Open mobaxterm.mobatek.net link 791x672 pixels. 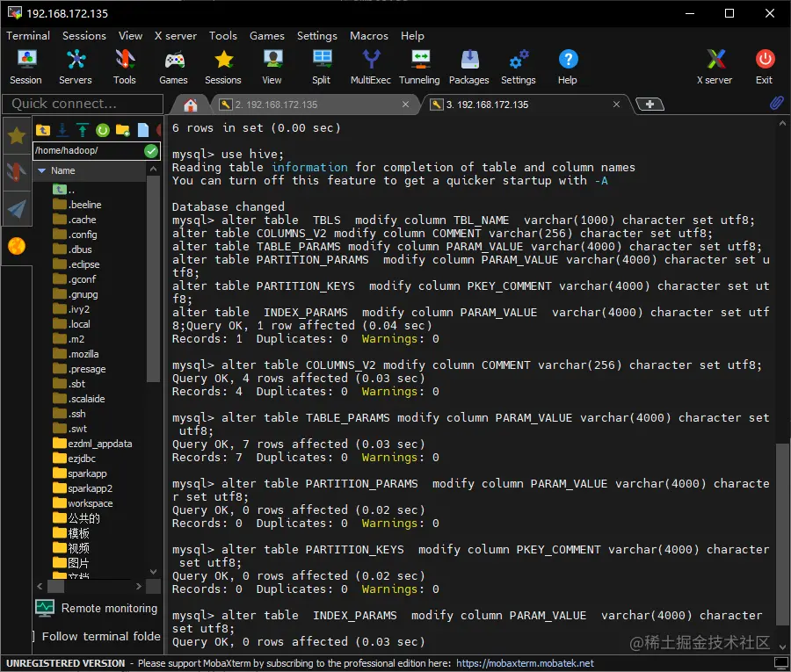[525, 663]
